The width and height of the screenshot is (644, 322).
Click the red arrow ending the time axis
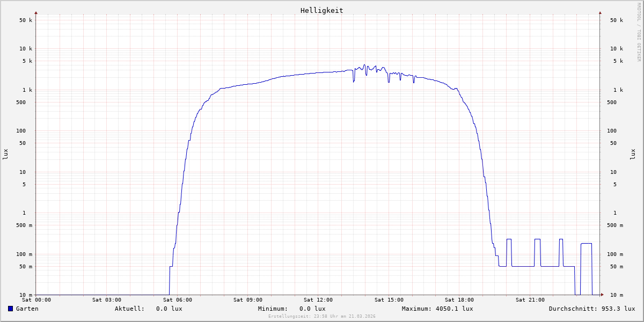pos(602,295)
